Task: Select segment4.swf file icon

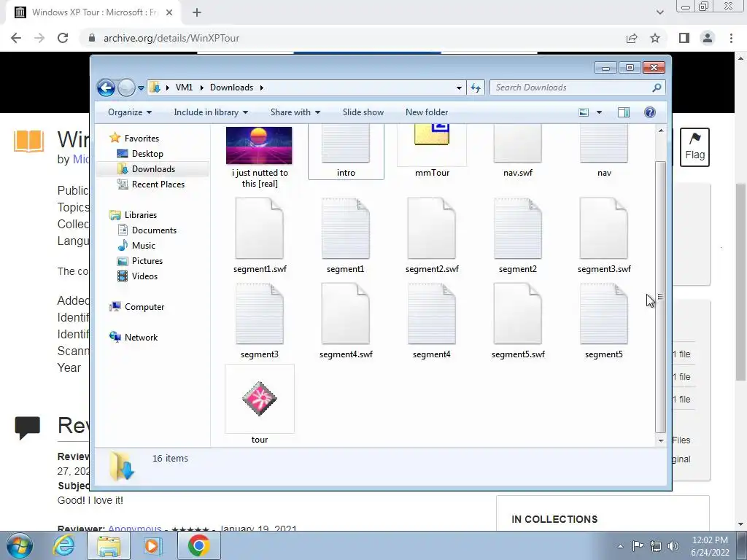Action: click(346, 314)
